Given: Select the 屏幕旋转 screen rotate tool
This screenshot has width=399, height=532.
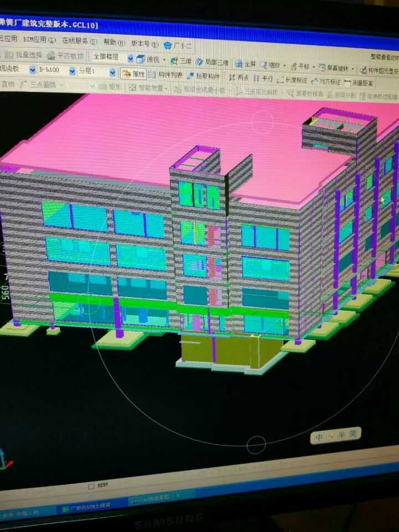Looking at the screenshot, I should (334, 68).
